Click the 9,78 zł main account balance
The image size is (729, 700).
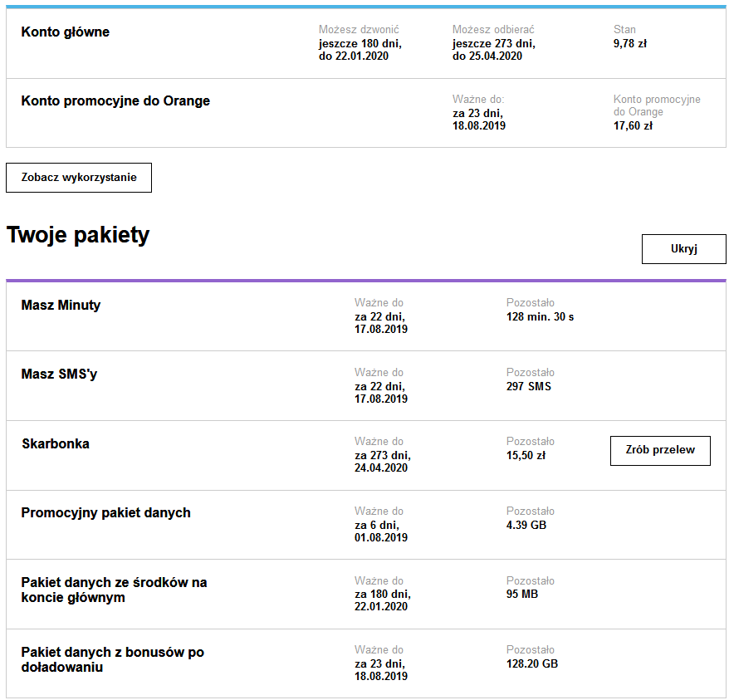tap(629, 44)
